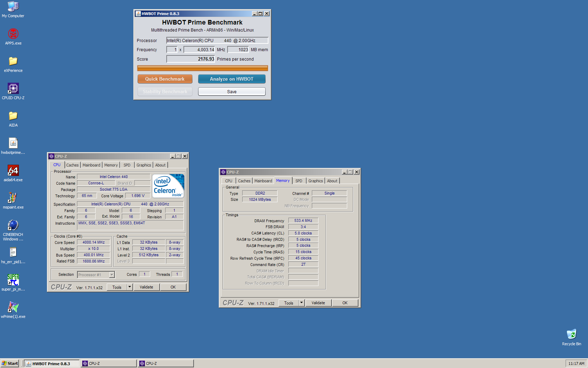Select the CPUID CPU-Z shortcut icon
Viewport: 588px width, 368px height.
pyautogui.click(x=13, y=91)
